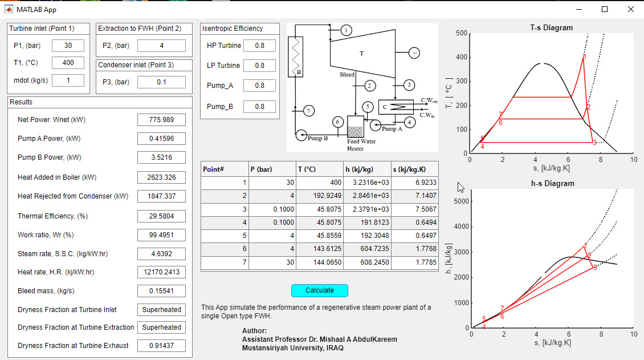Select table cell with enthalpy 3.2316e+03
This screenshot has width=644, height=360.
368,183
